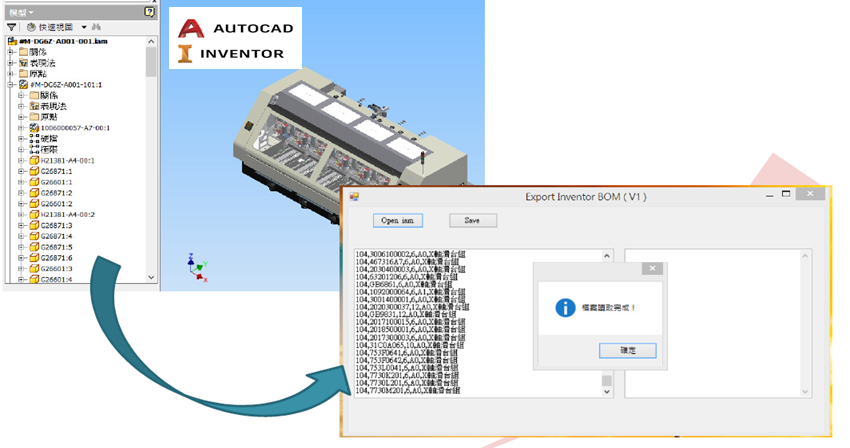This screenshot has height=448, width=850.
Task: Expand the G26871:1 node
Action: (x=21, y=171)
